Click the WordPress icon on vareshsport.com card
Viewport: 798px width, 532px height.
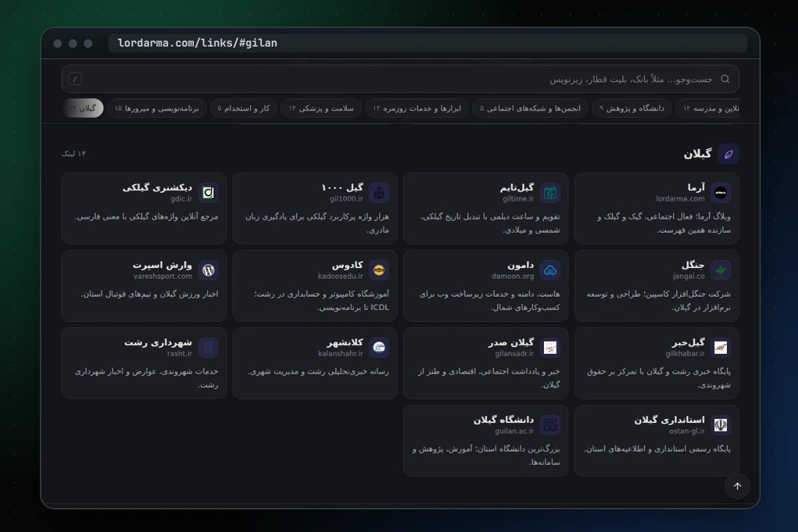208,270
